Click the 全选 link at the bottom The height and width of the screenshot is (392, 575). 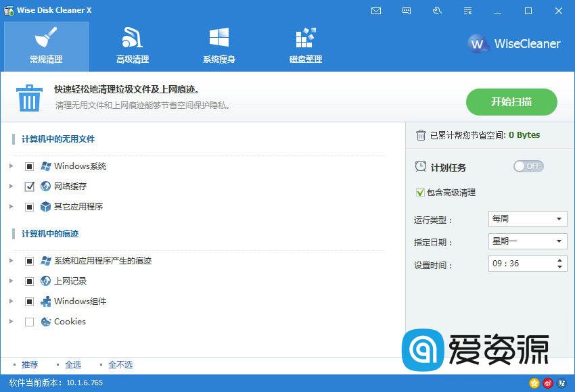click(x=73, y=364)
